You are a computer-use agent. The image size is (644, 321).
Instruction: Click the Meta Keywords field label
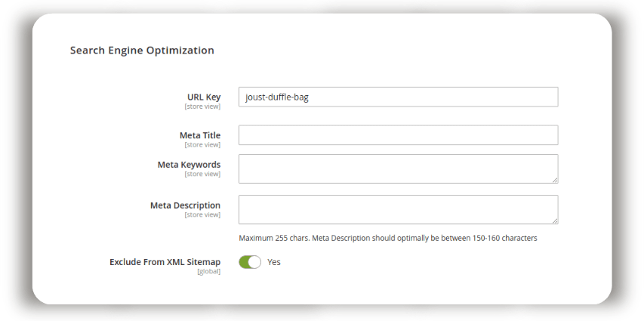tap(189, 165)
